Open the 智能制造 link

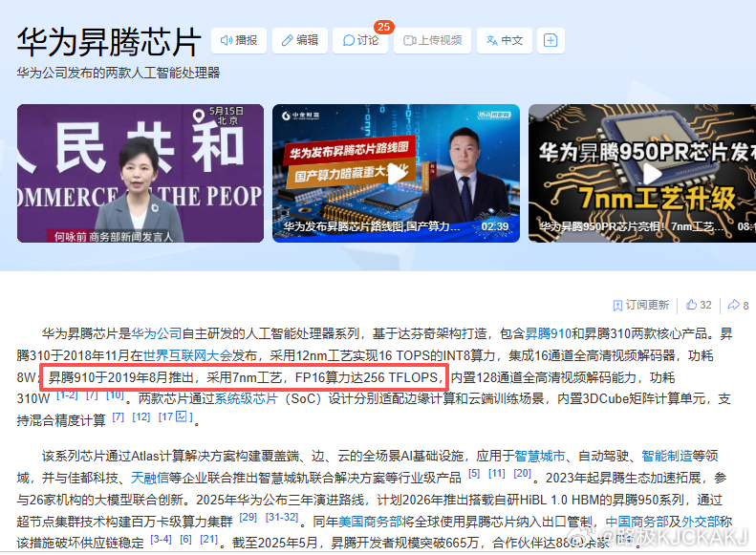667,456
